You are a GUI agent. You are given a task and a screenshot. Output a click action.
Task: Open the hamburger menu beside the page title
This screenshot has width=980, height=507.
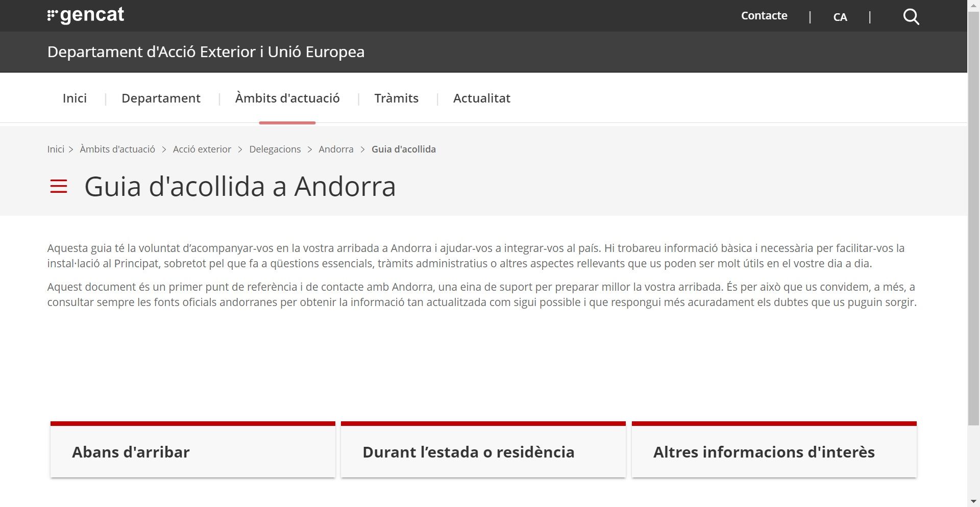click(x=59, y=187)
